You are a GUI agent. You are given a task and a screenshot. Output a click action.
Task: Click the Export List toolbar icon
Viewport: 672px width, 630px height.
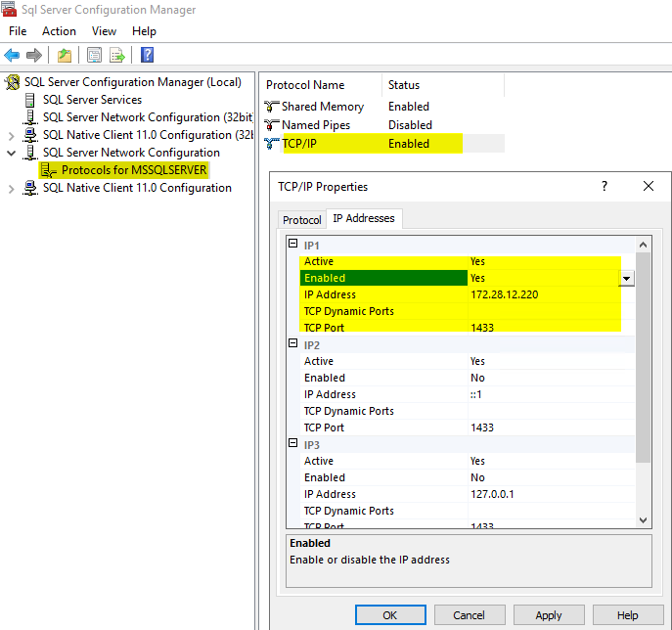coord(117,55)
